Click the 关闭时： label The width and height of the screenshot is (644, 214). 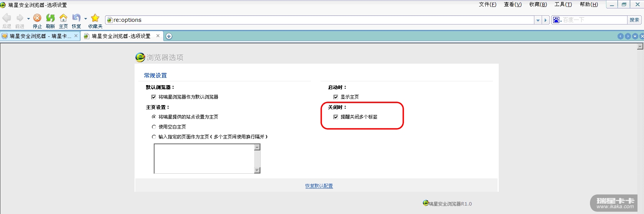(337, 107)
